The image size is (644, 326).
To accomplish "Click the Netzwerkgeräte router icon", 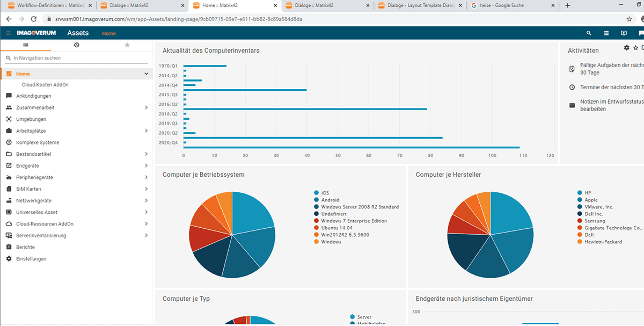I will coord(9,200).
